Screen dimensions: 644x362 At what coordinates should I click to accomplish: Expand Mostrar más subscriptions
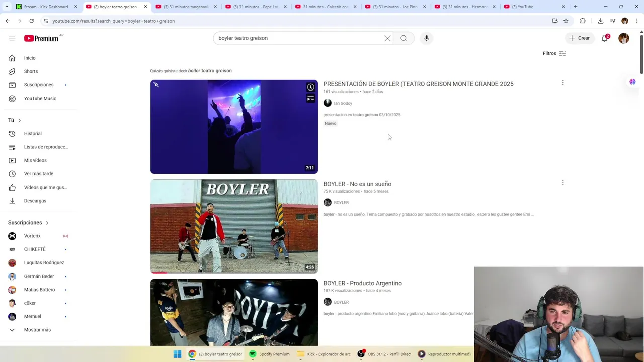[38, 330]
